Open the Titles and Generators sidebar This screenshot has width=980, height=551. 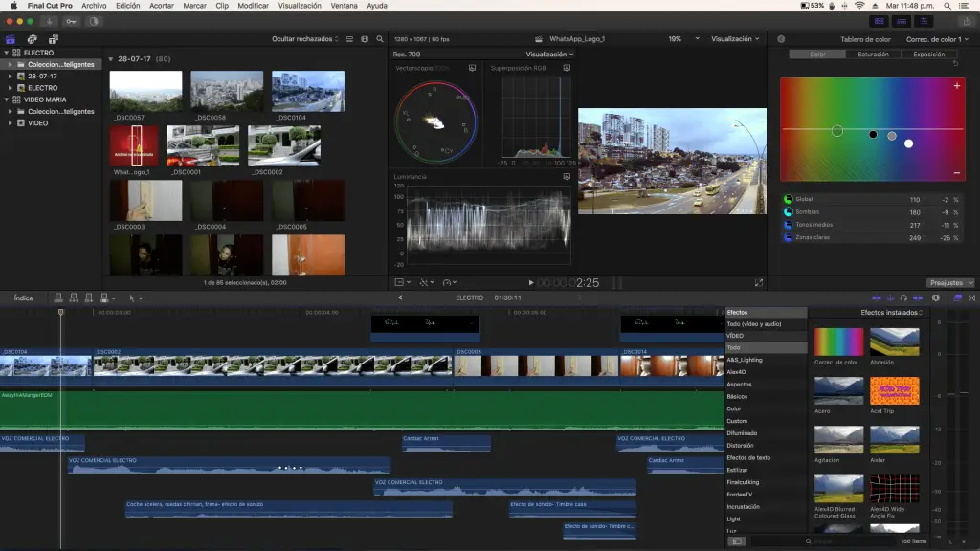53,39
